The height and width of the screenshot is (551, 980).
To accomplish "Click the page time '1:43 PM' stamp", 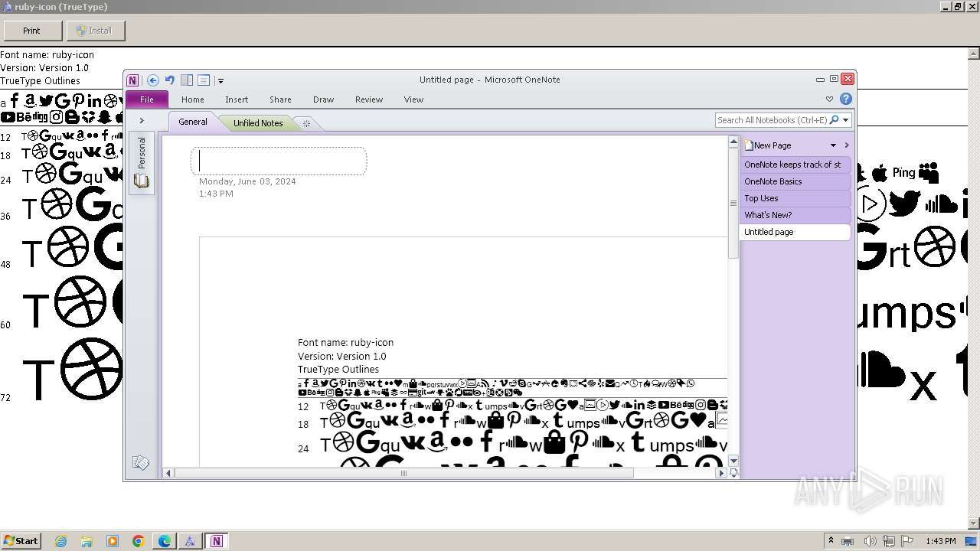I will click(x=216, y=194).
